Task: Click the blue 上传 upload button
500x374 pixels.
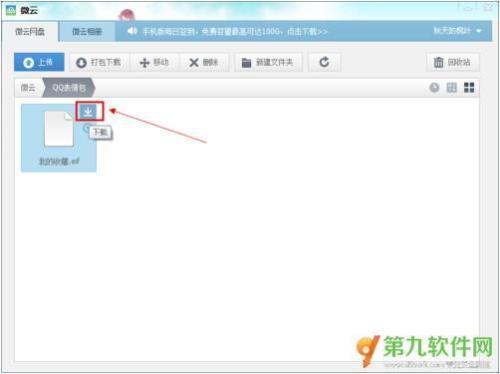Action: click(x=39, y=62)
